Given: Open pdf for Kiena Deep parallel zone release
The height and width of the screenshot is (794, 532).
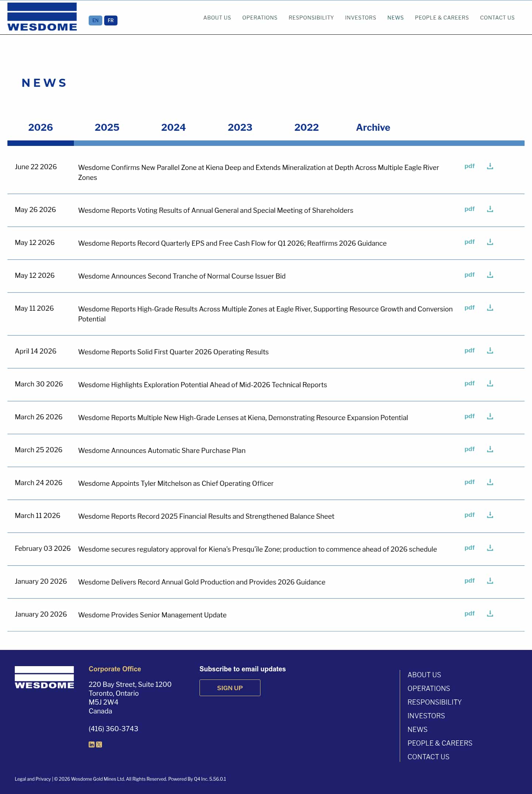Looking at the screenshot, I should 470,166.
